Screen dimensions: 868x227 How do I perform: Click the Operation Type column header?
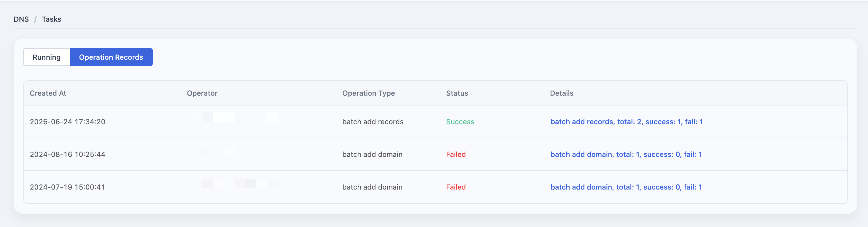369,93
